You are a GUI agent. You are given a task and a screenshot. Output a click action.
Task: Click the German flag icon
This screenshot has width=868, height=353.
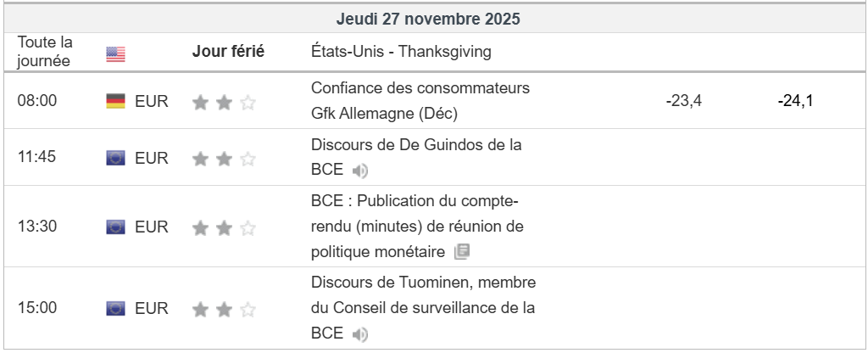115,102
